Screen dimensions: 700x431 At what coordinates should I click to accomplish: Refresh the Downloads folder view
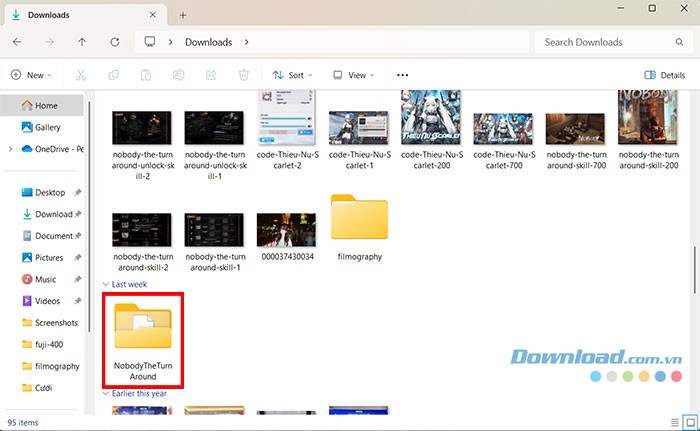tap(115, 42)
